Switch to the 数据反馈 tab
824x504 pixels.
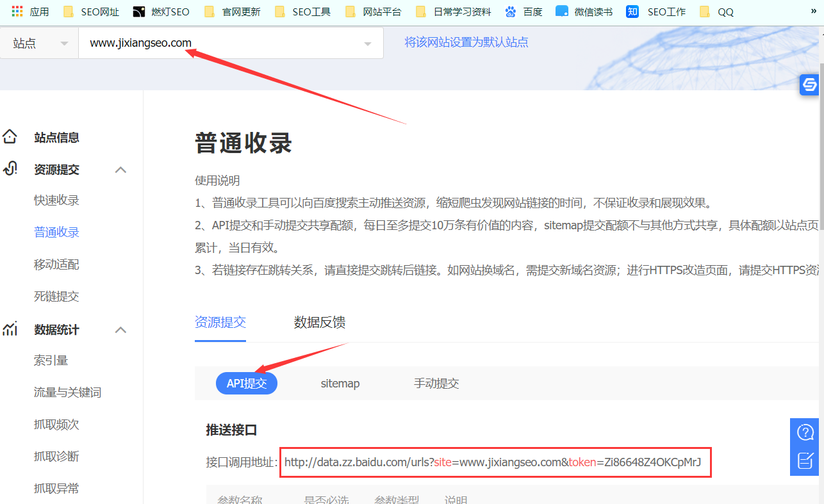[320, 322]
